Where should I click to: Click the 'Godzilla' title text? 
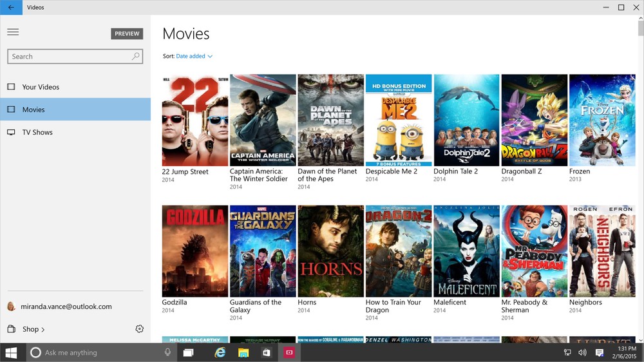(174, 303)
